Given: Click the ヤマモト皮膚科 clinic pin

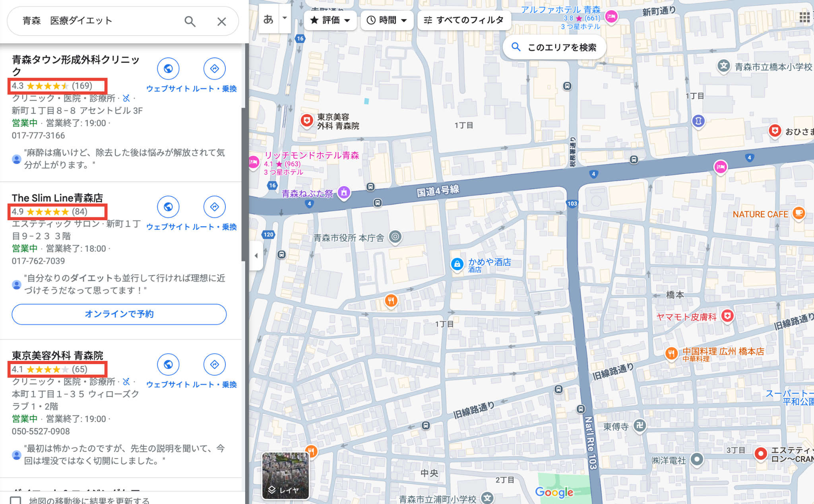Looking at the screenshot, I should click(727, 316).
